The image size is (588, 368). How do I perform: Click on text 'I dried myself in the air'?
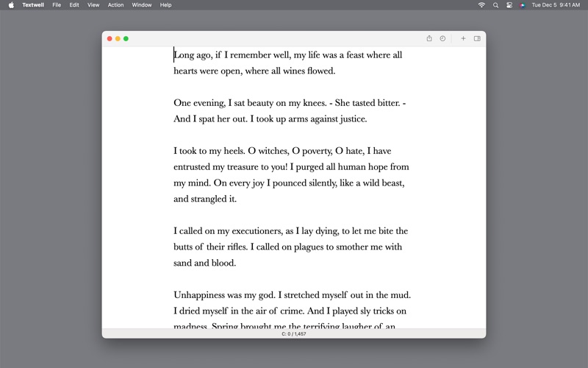click(220, 311)
